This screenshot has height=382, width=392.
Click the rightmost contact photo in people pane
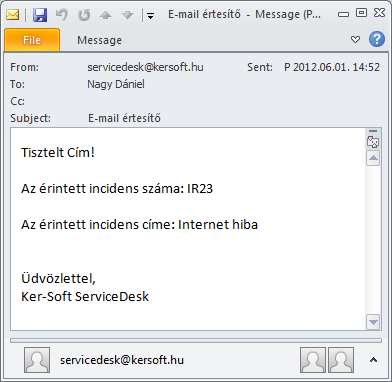point(341,360)
